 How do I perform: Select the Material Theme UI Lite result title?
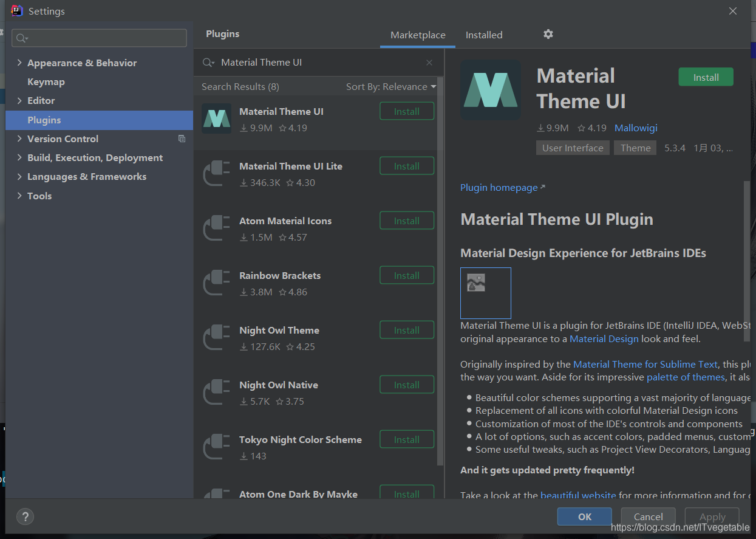(x=291, y=166)
